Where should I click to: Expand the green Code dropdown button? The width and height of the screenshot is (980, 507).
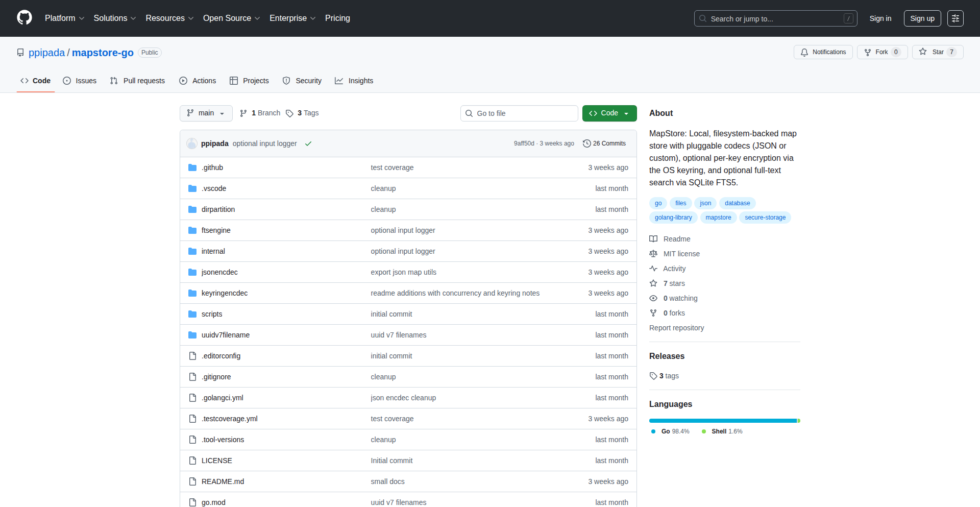[x=609, y=113]
